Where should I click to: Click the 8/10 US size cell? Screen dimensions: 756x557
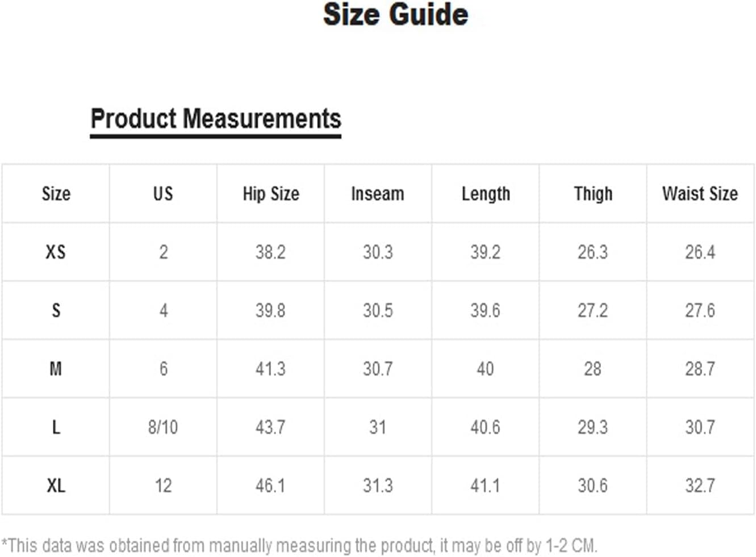[x=163, y=427]
